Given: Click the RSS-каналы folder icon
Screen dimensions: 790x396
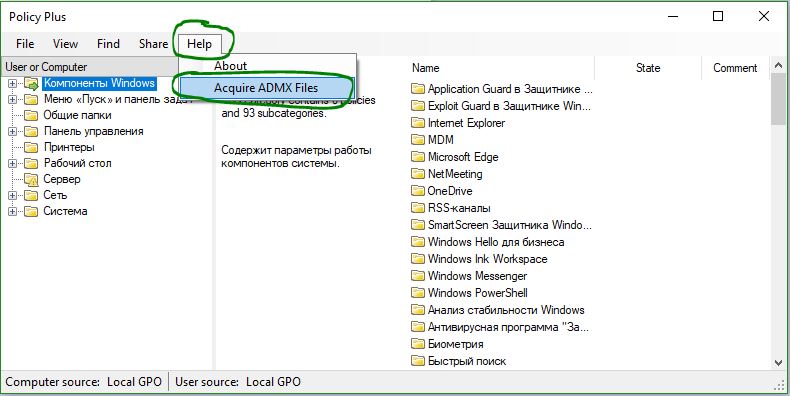Looking at the screenshot, I should 418,208.
